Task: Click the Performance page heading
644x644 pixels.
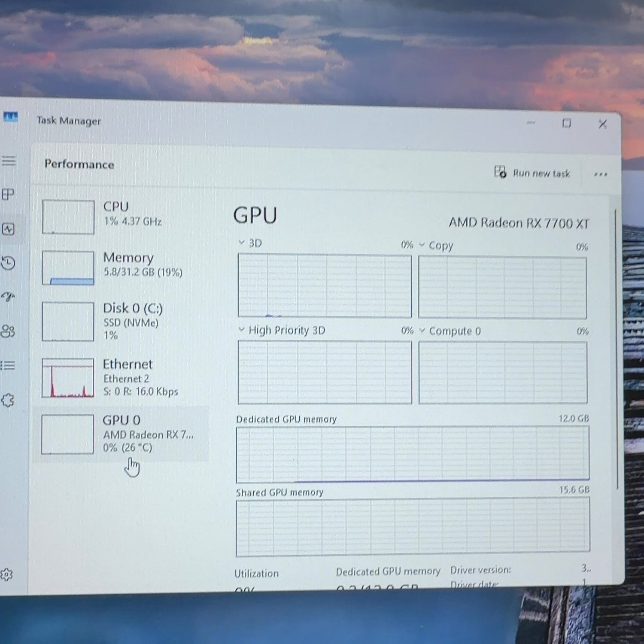Action: pos(79,164)
